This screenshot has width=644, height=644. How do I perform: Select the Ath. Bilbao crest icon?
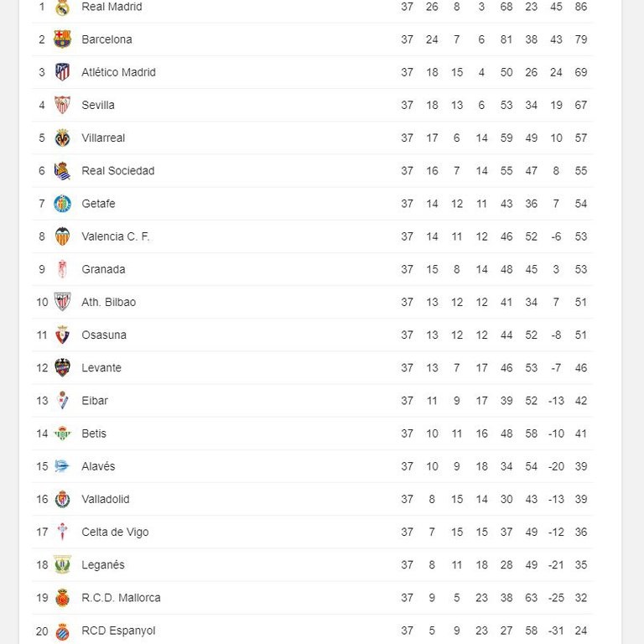[62, 302]
